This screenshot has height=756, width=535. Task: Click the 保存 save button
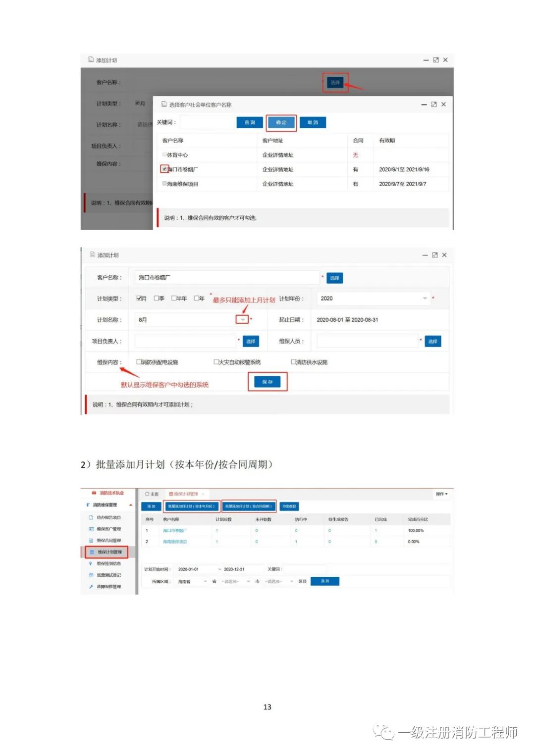click(267, 382)
